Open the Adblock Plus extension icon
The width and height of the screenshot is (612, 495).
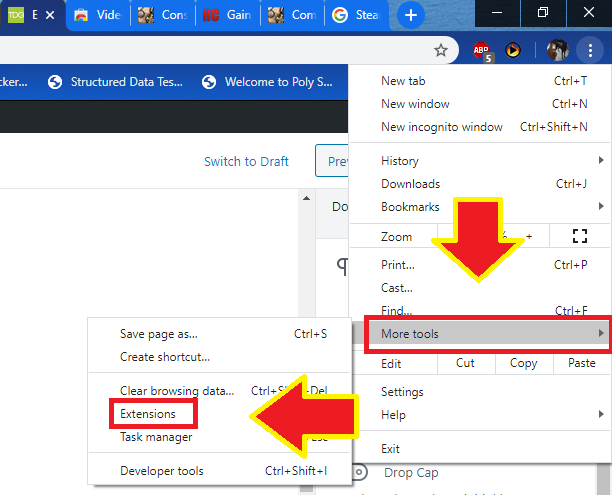pyautogui.click(x=483, y=52)
